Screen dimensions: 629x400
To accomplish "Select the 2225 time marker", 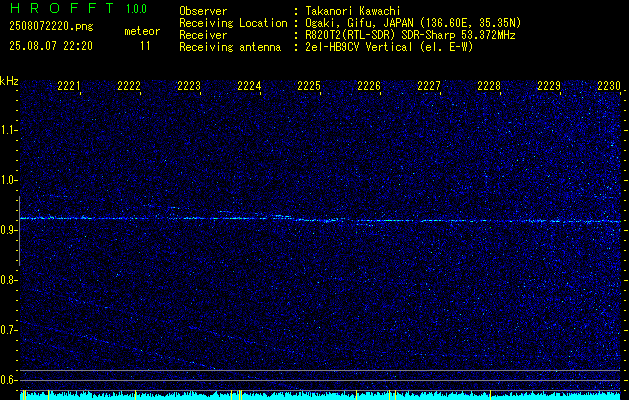I will [309, 86].
